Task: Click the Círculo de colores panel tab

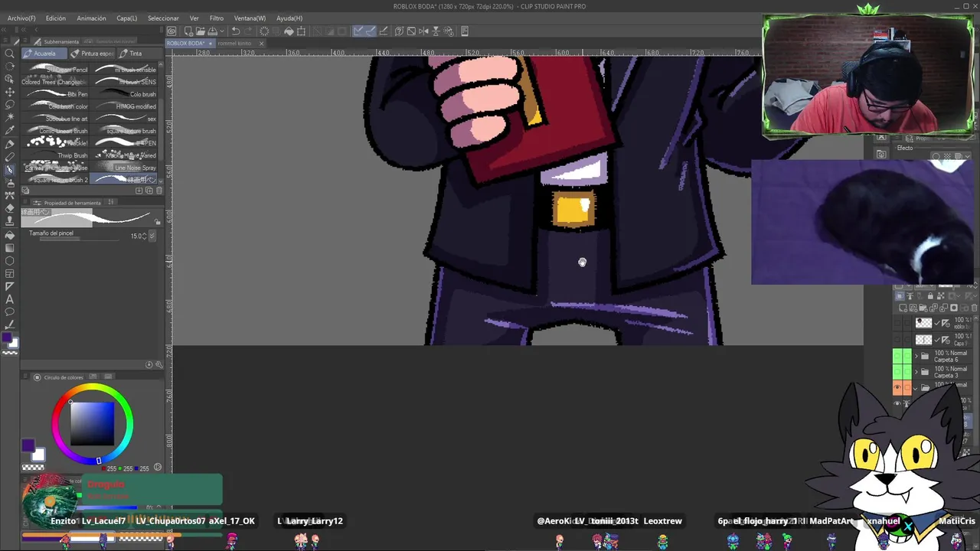Action: 59,377
